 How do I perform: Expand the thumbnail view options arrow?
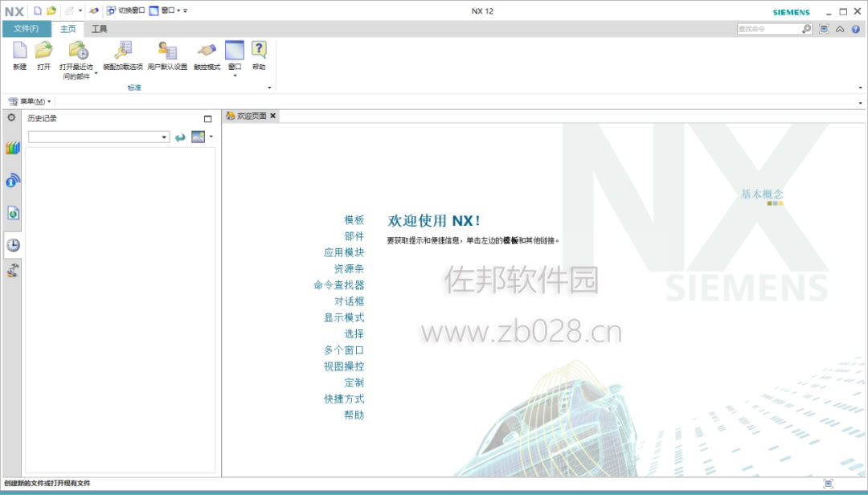click(x=211, y=137)
